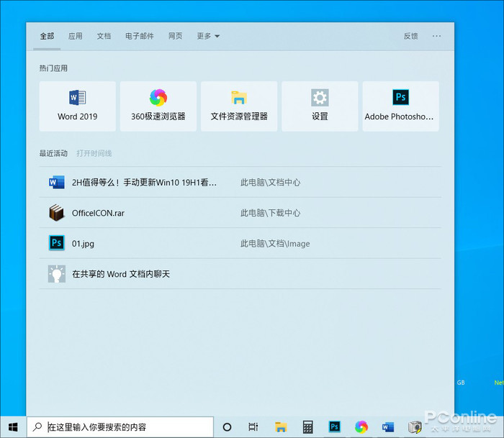Screen dimensions: 504x438
Task: Click the archive icon beside OfficeICON.rar
Action: pos(57,213)
